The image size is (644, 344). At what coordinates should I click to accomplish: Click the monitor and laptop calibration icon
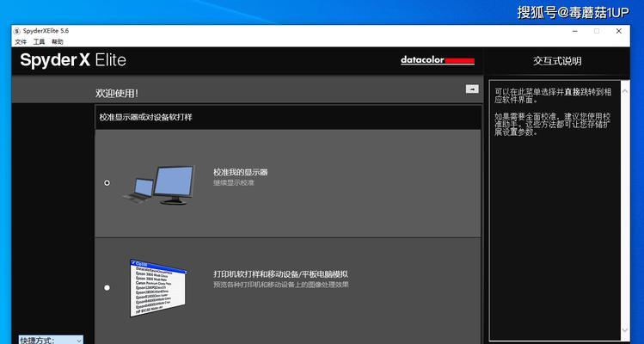158,185
